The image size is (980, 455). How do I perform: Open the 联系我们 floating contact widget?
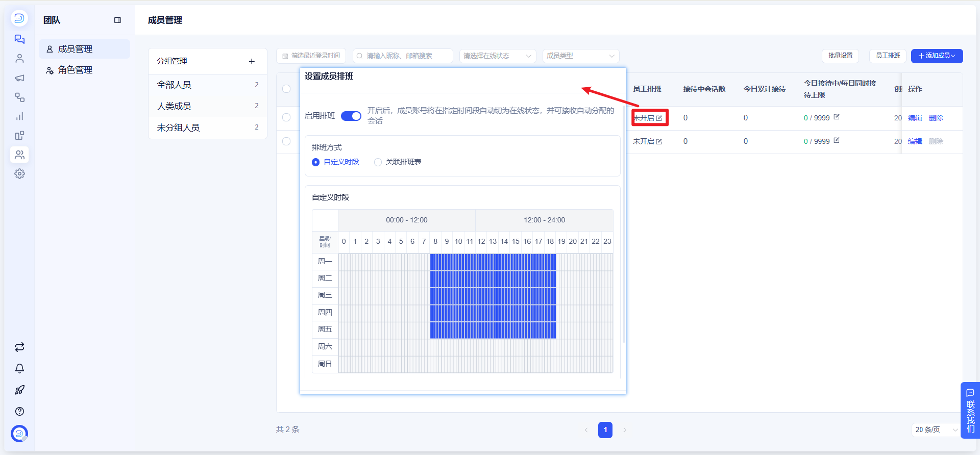(970, 411)
